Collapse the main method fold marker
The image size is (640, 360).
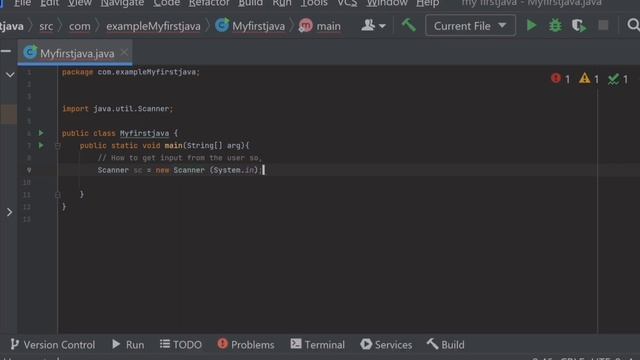(x=58, y=146)
